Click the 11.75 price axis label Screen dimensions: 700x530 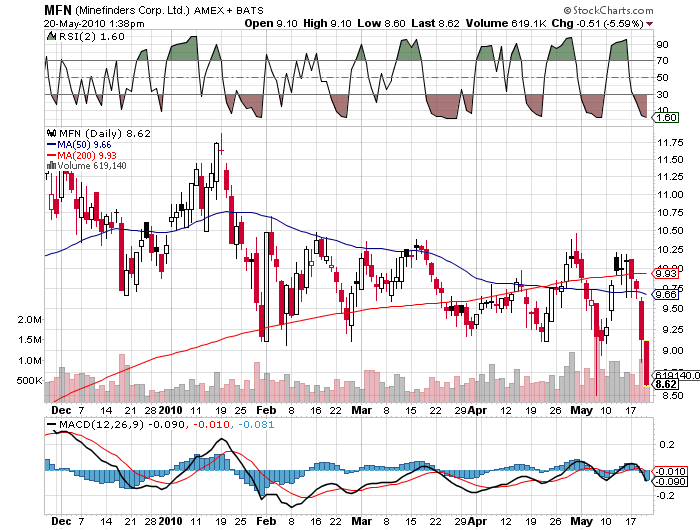click(x=670, y=143)
